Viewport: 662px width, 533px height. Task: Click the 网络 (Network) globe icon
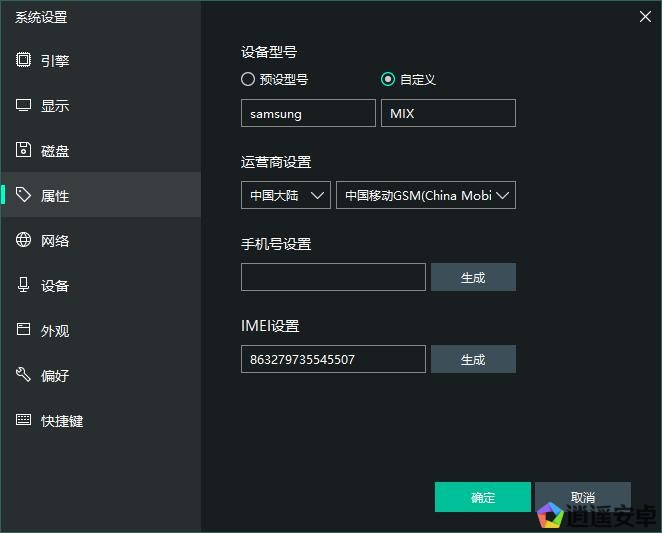24,240
